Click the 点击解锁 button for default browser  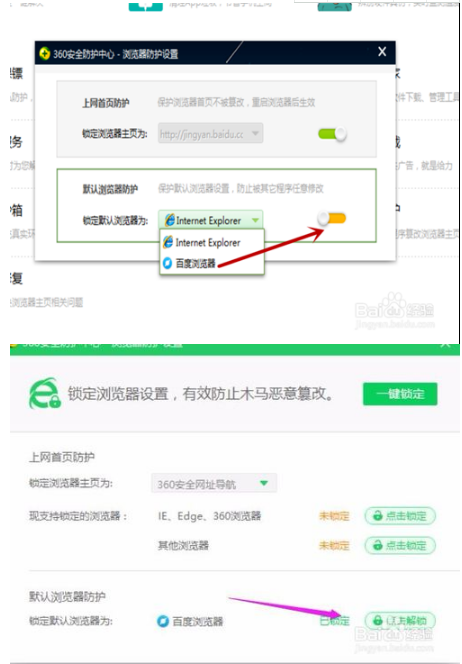click(x=400, y=621)
